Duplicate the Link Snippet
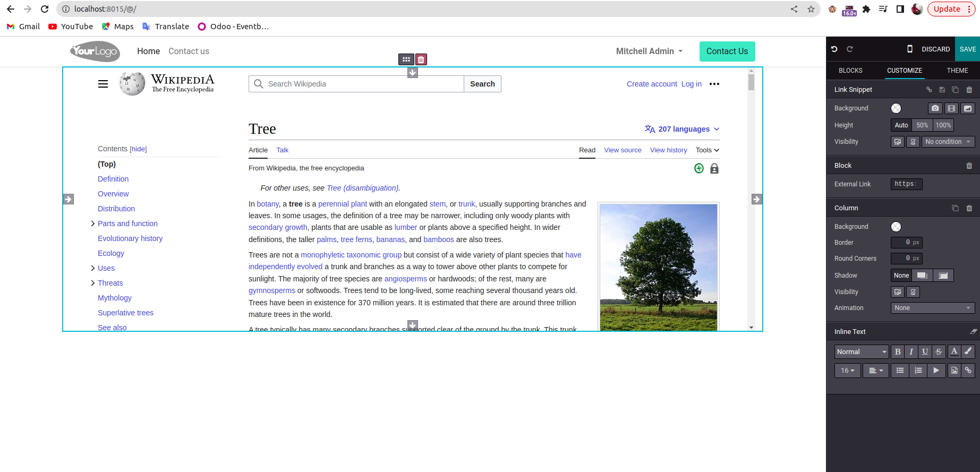The width and height of the screenshot is (980, 472). coord(956,90)
